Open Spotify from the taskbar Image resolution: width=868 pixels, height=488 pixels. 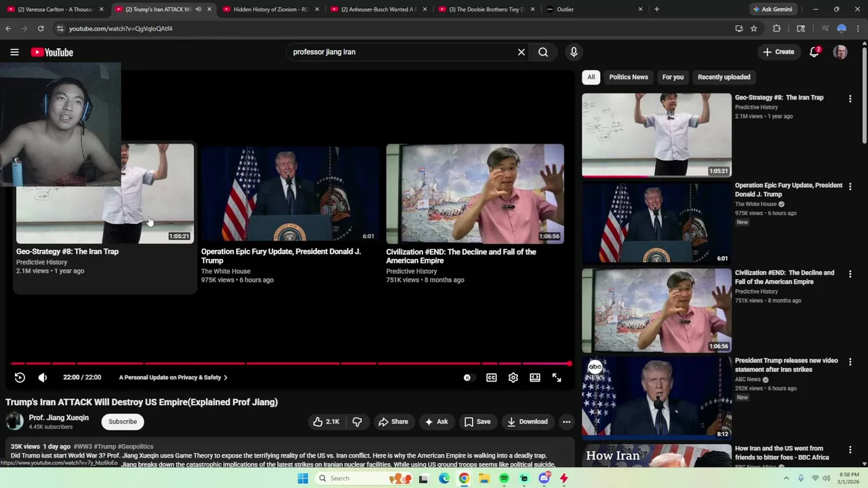click(x=504, y=479)
